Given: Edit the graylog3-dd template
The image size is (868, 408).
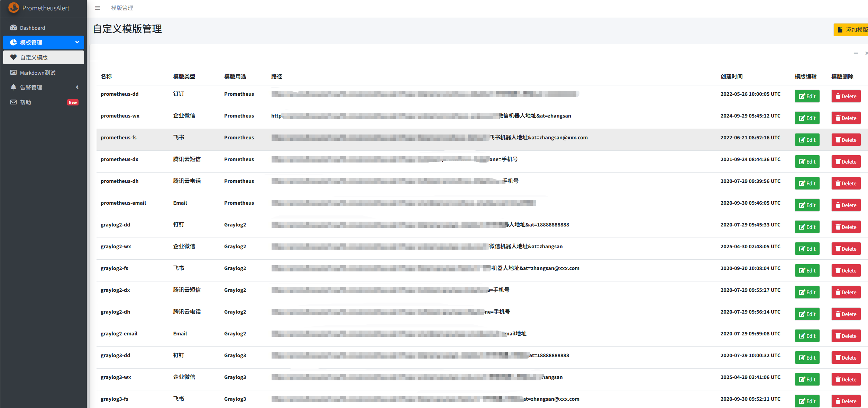Looking at the screenshot, I should point(807,358).
